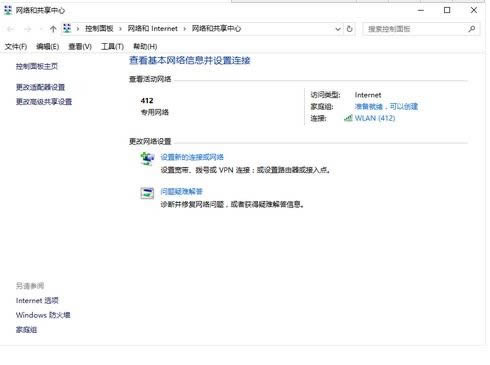Click the 问题疑难解答 link
The width and height of the screenshot is (490, 365).
point(181,191)
